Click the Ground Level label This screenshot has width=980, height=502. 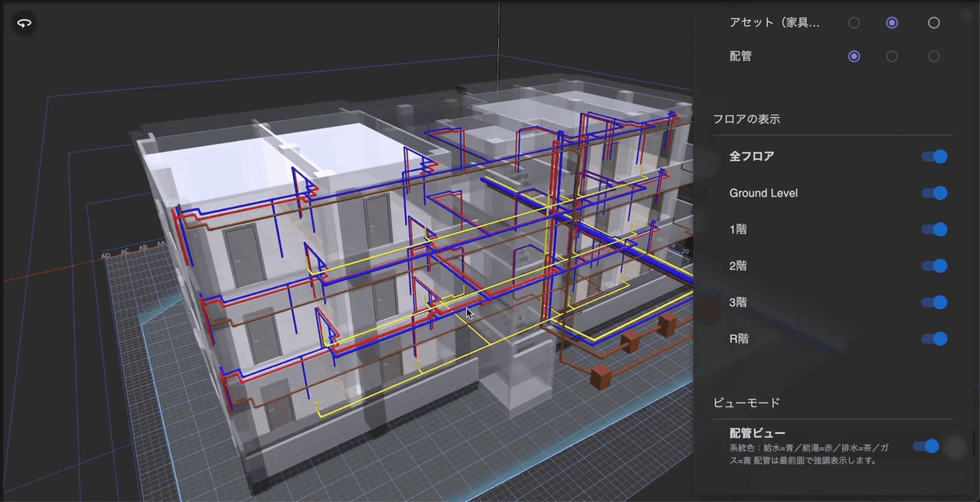click(763, 193)
